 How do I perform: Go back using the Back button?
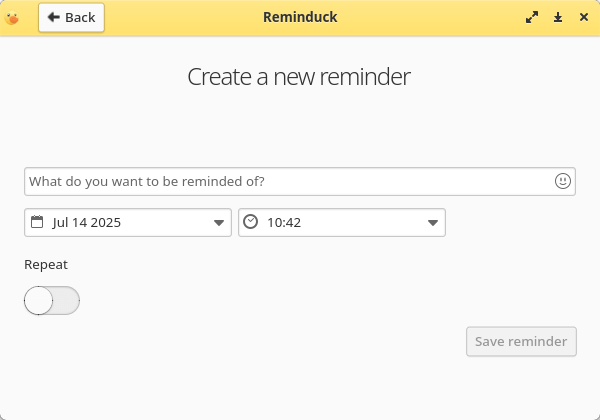pyautogui.click(x=71, y=18)
